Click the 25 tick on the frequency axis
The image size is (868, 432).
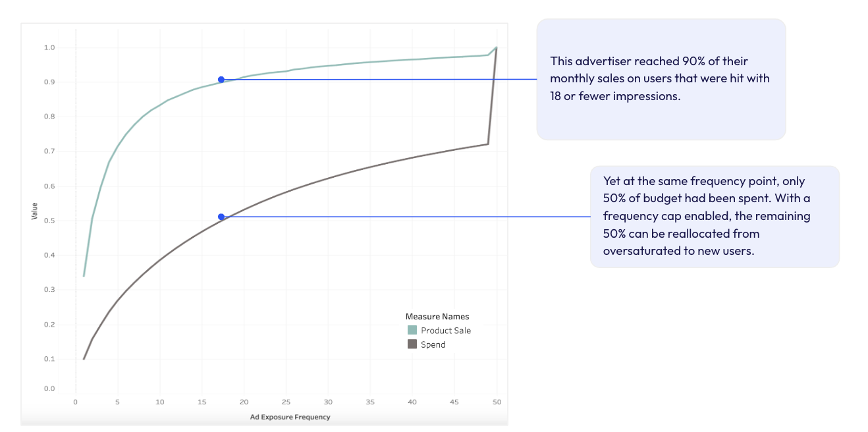(x=286, y=402)
